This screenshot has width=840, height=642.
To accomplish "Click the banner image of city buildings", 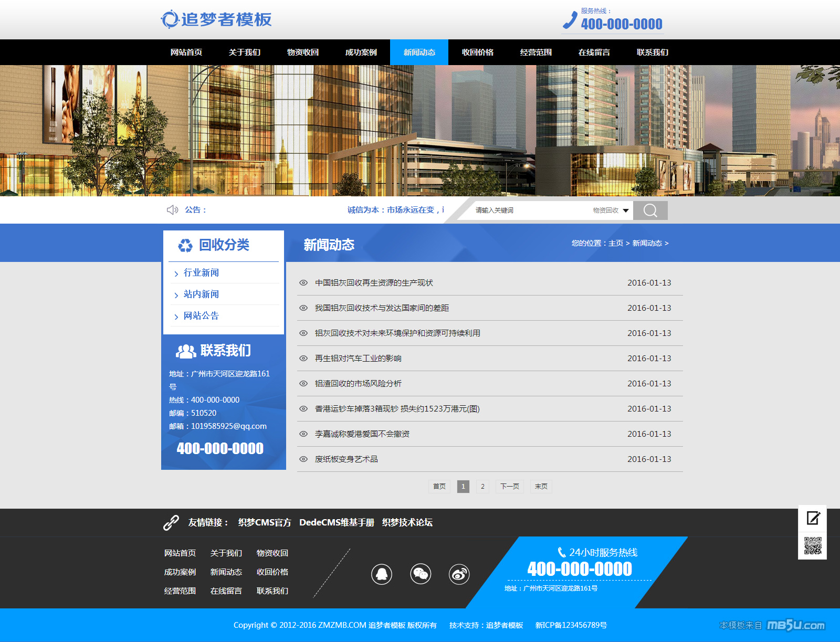I will pos(420,130).
